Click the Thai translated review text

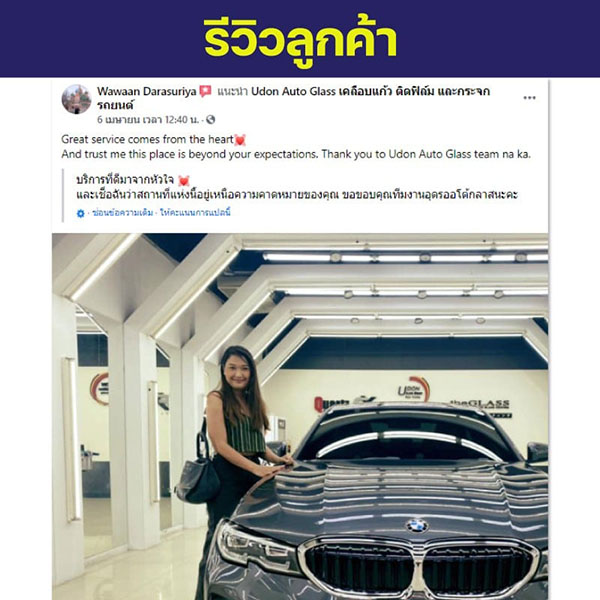tap(297, 188)
